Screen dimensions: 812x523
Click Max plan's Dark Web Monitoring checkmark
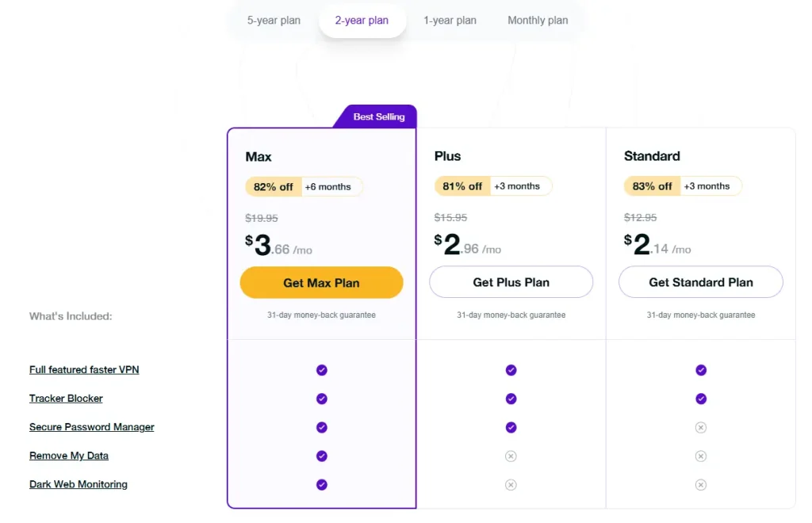point(321,484)
